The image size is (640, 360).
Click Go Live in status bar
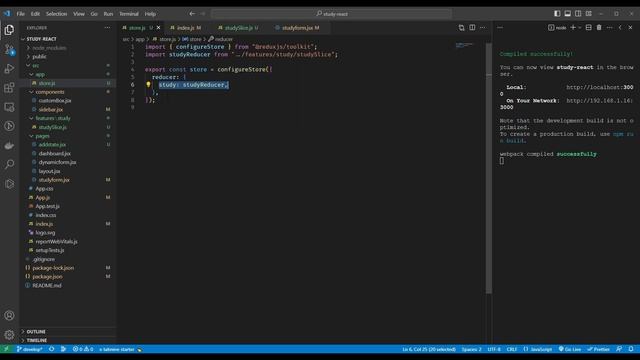(570, 349)
